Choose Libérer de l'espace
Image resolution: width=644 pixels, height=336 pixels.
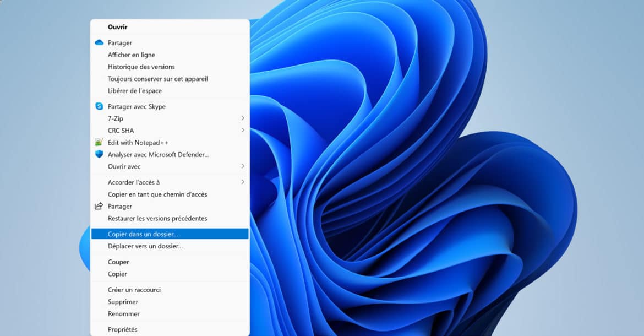click(x=134, y=91)
